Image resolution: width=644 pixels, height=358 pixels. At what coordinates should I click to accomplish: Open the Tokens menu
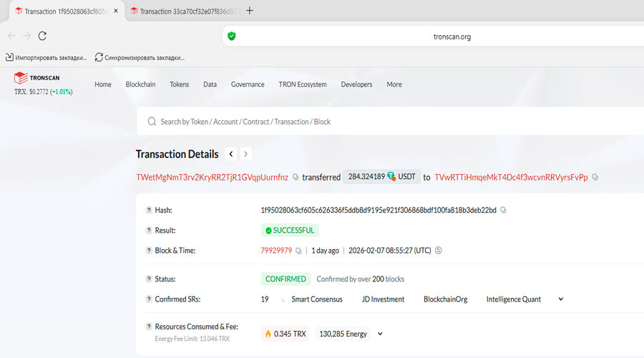click(179, 84)
